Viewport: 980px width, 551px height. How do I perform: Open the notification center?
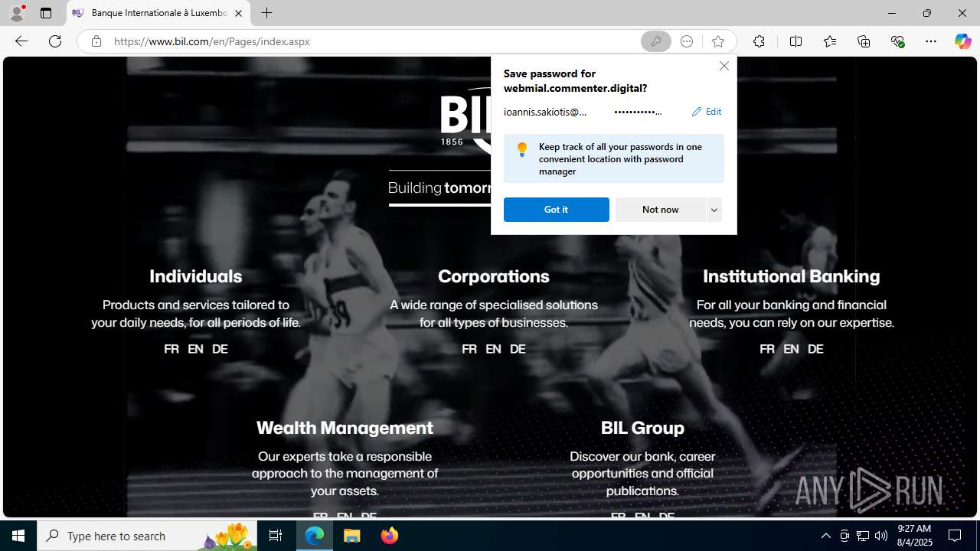click(955, 536)
